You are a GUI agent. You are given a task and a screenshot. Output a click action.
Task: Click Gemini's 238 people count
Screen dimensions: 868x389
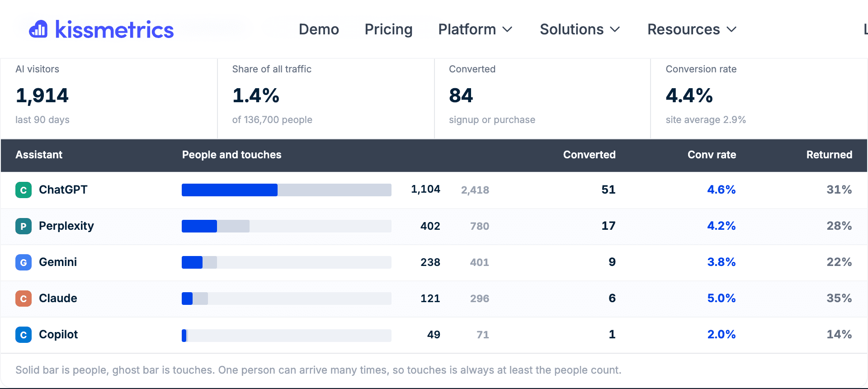point(430,262)
